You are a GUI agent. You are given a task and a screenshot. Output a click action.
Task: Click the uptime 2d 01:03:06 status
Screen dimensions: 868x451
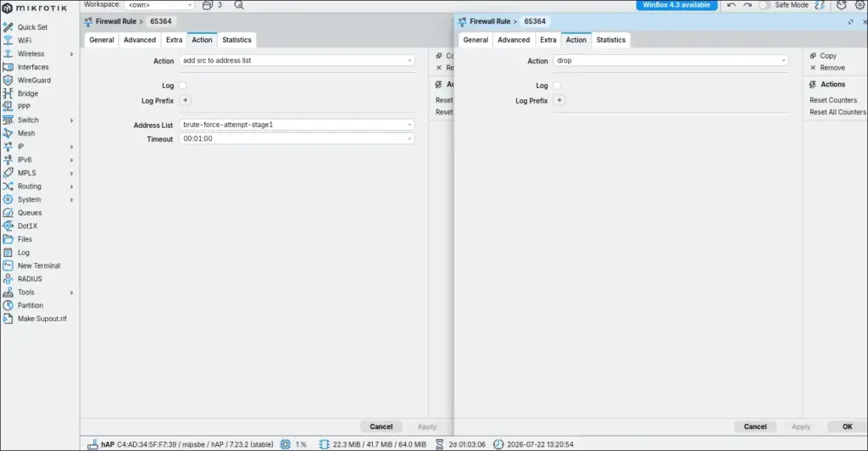point(460,444)
